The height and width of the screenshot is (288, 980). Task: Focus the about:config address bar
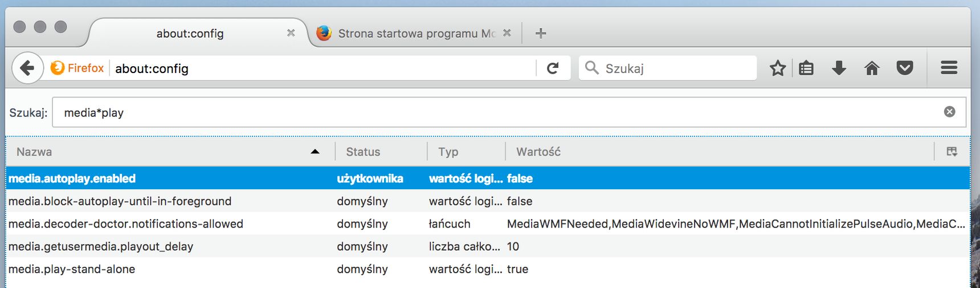(324, 68)
